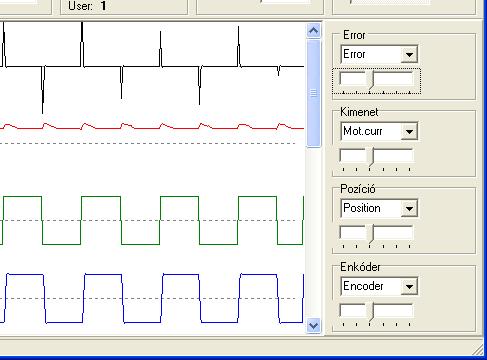Expand the Mot.curr dropdown arrow
Viewport: 487px width, 360px height.
coord(409,131)
